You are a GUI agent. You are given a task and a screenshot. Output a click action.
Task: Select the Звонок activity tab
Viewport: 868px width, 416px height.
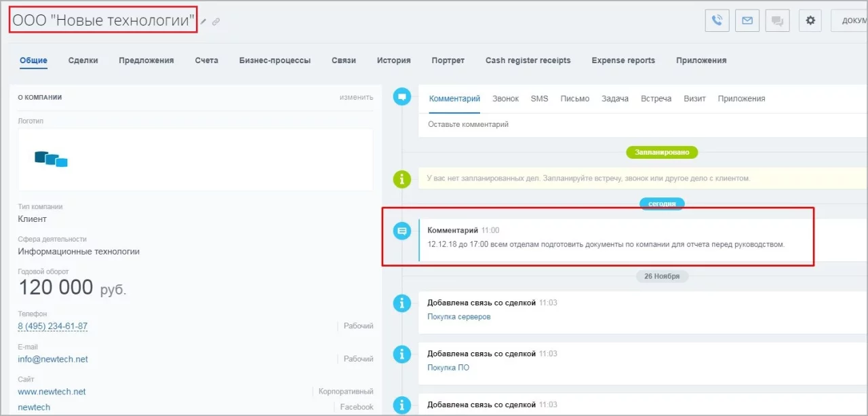[505, 98]
